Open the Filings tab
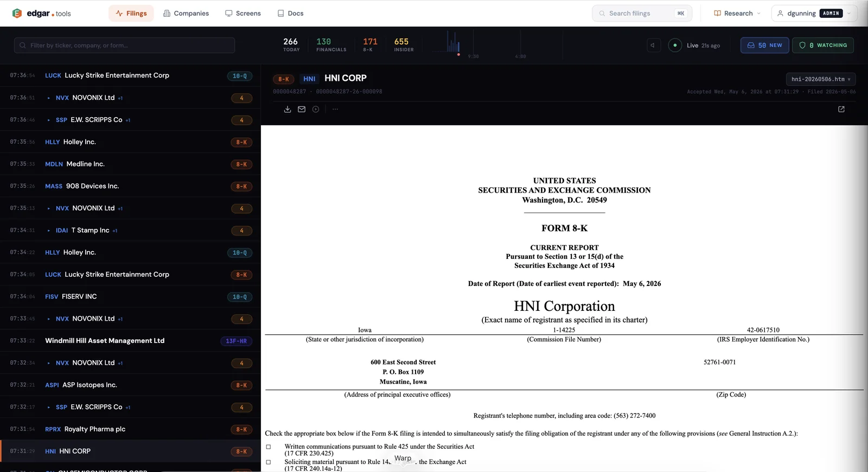868x472 pixels. (x=131, y=13)
